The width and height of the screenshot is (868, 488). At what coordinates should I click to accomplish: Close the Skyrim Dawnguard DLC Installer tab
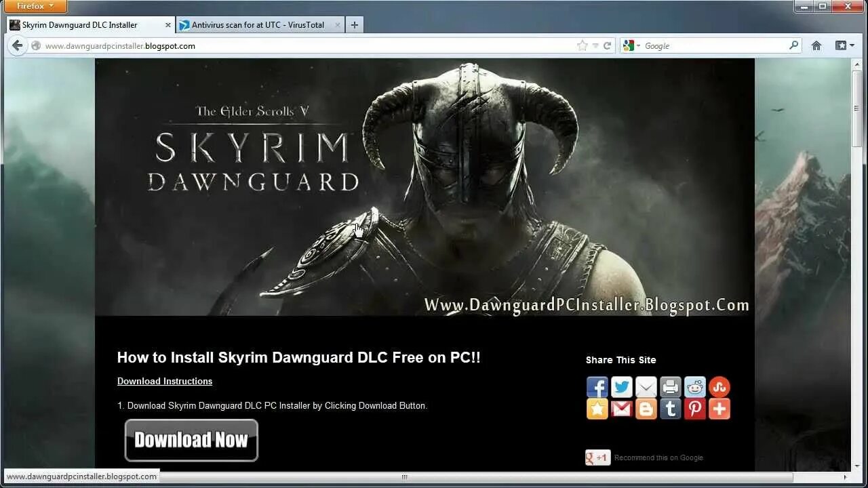click(167, 25)
